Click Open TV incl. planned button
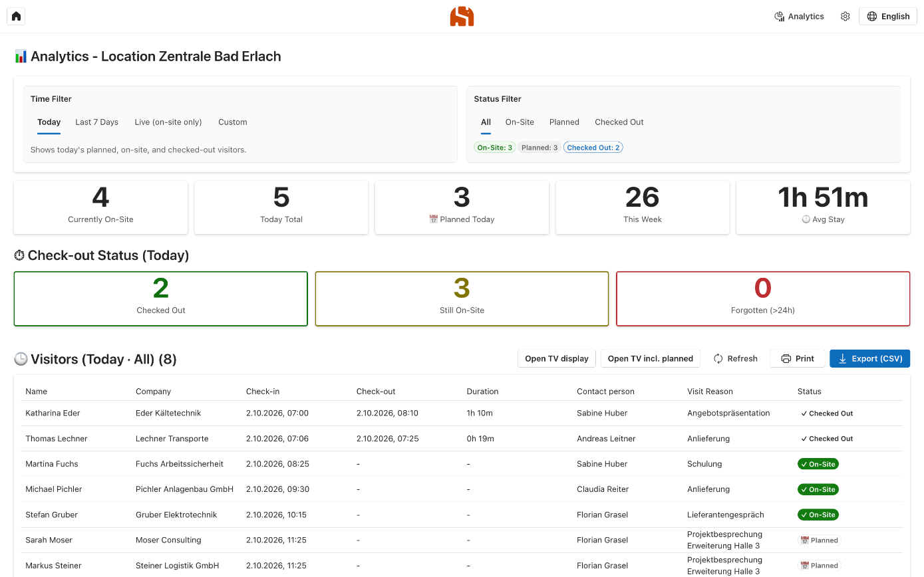Image resolution: width=924 pixels, height=577 pixels. point(651,359)
